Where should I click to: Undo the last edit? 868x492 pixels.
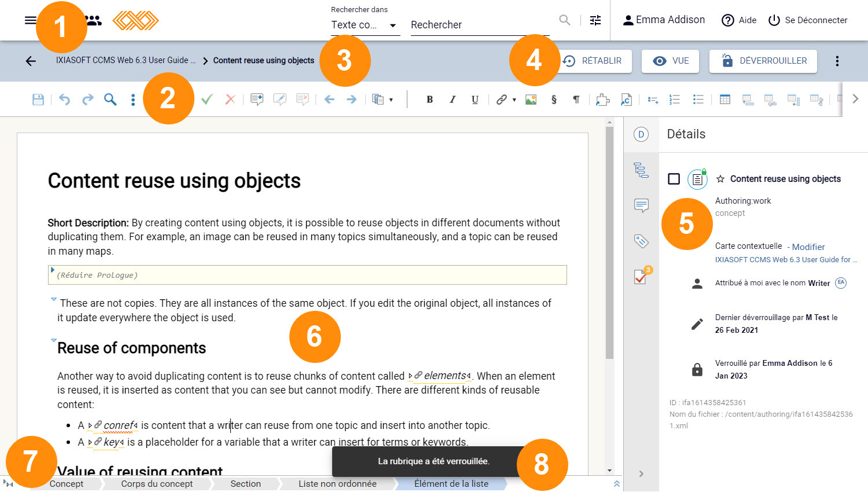64,100
